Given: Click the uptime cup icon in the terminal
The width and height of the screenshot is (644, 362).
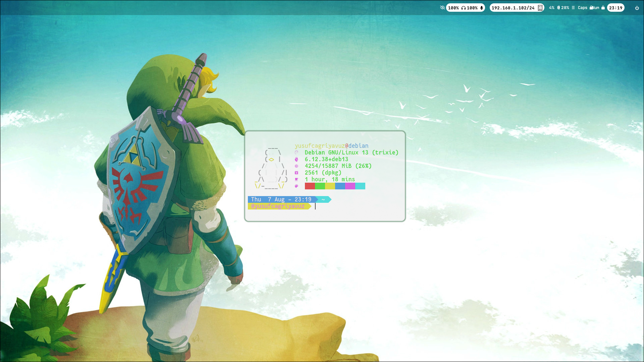Looking at the screenshot, I should [297, 179].
